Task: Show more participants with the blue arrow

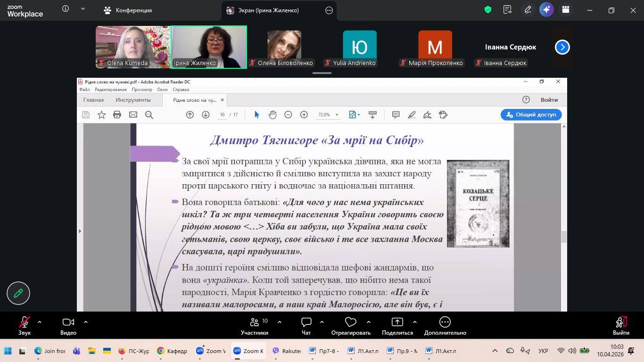Action: coord(562,47)
